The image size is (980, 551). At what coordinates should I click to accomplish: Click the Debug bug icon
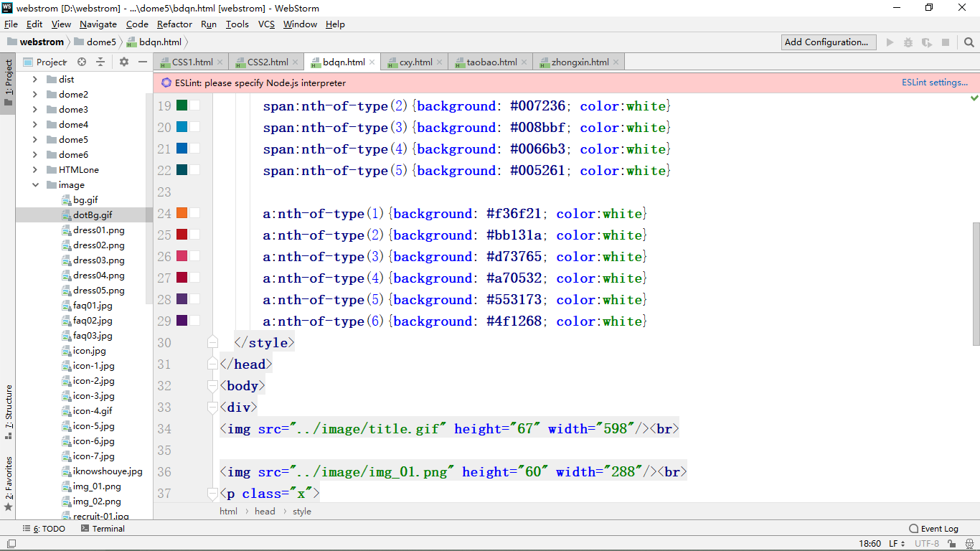pyautogui.click(x=908, y=42)
